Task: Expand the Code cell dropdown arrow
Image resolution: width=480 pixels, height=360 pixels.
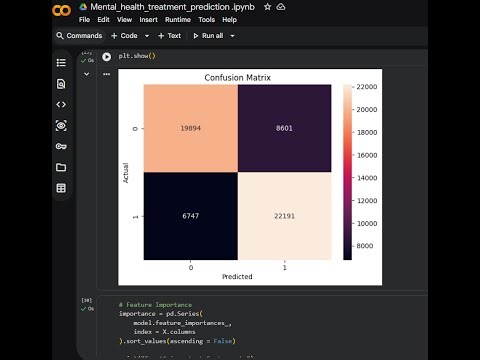Action: click(x=147, y=36)
